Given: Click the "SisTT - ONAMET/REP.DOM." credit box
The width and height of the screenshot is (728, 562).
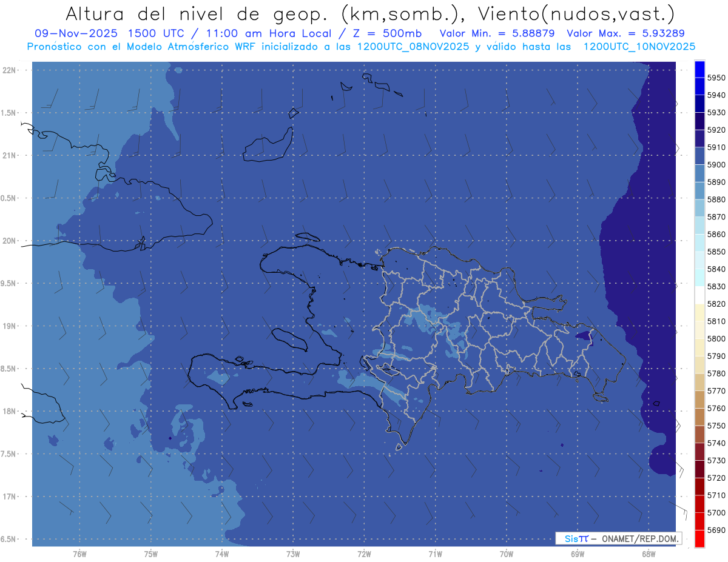Looking at the screenshot, I should [619, 538].
